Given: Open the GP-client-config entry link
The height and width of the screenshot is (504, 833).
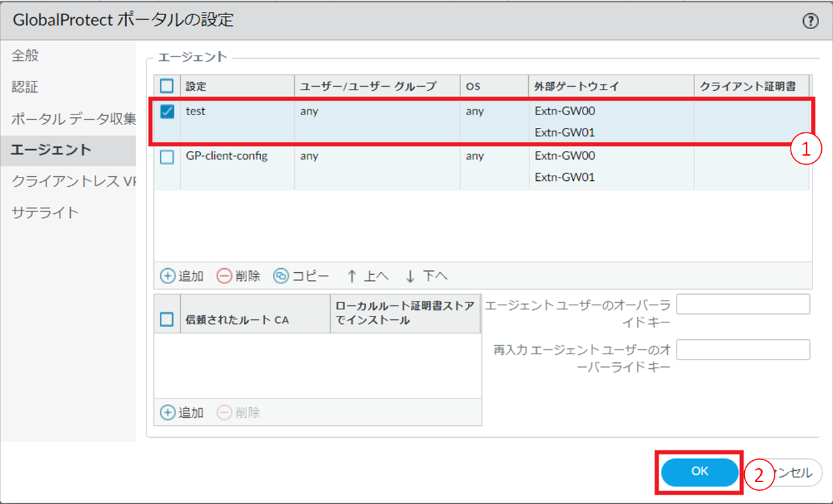Looking at the screenshot, I should click(x=227, y=156).
